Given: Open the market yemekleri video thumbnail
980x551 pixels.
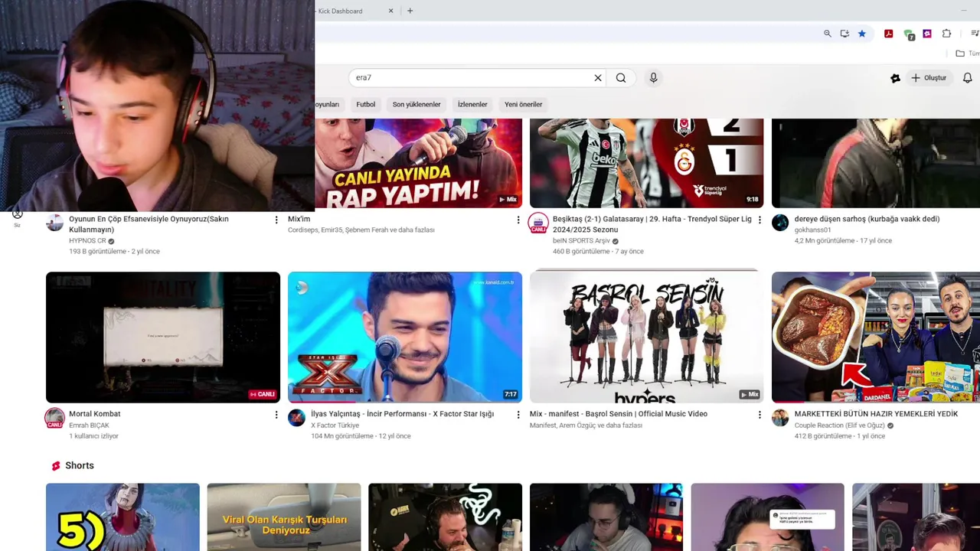Looking at the screenshot, I should (x=876, y=337).
